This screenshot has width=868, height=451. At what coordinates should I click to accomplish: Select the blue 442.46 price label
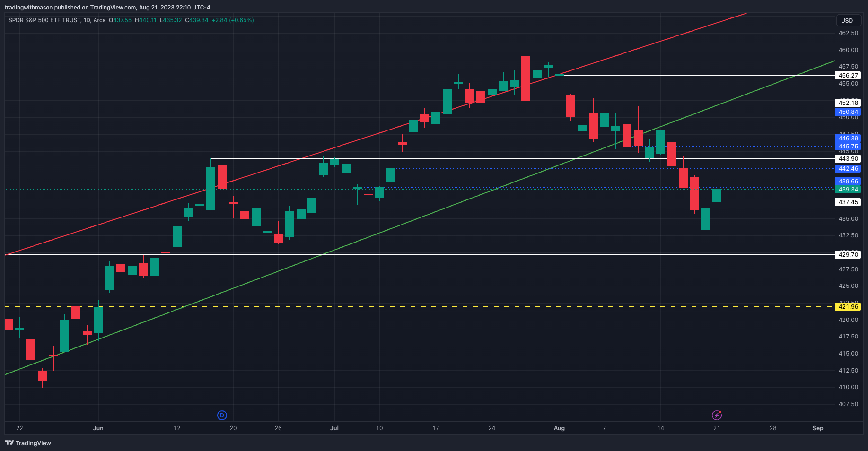[x=848, y=169]
